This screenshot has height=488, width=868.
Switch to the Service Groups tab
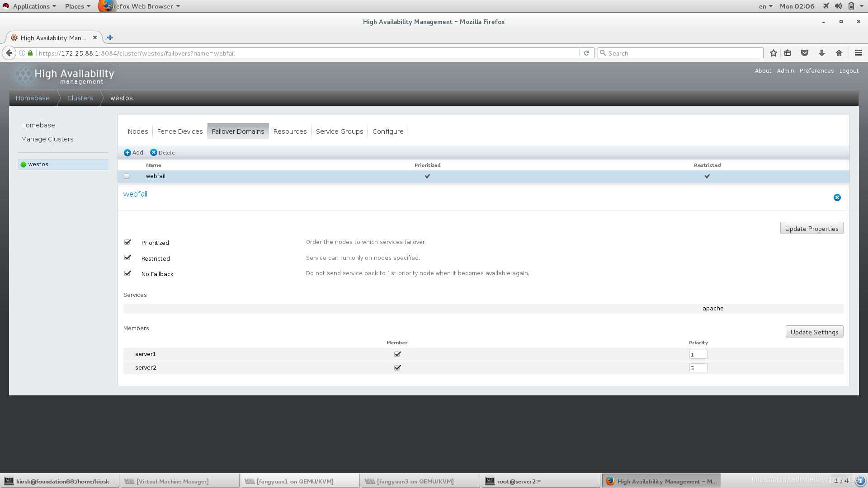click(339, 131)
